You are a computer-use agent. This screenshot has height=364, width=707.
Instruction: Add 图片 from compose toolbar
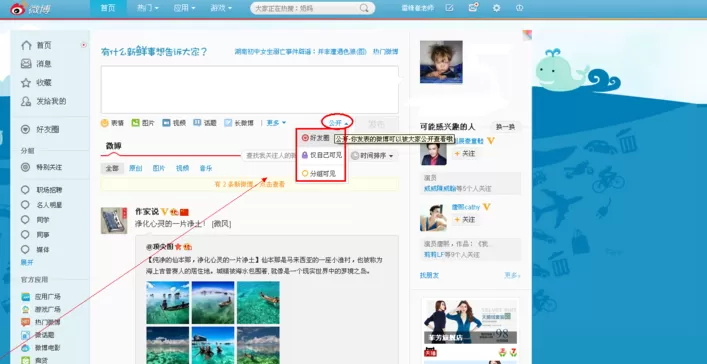point(143,123)
